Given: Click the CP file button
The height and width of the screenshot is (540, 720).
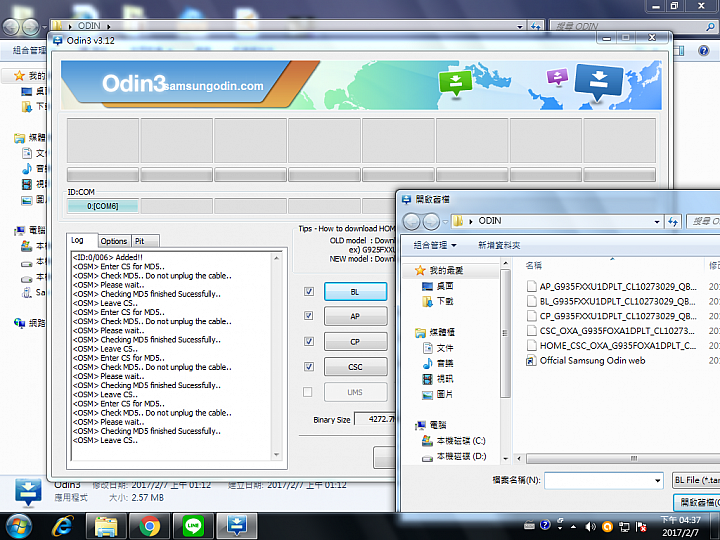Looking at the screenshot, I should point(355,342).
